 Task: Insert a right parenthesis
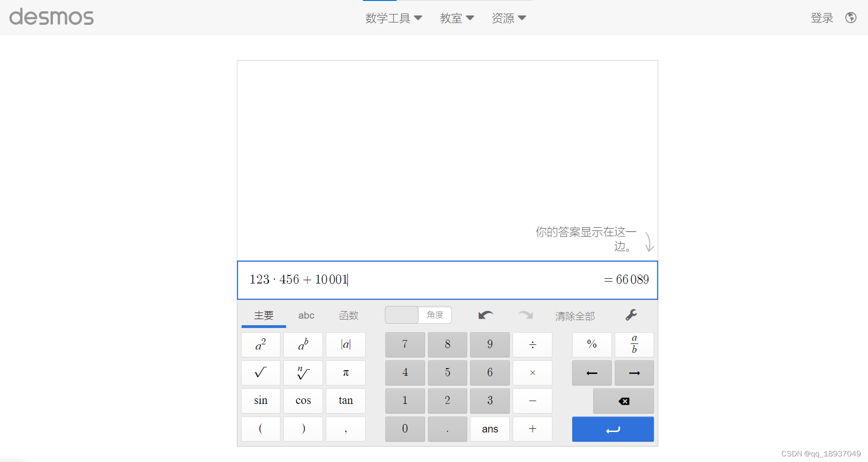coord(303,429)
